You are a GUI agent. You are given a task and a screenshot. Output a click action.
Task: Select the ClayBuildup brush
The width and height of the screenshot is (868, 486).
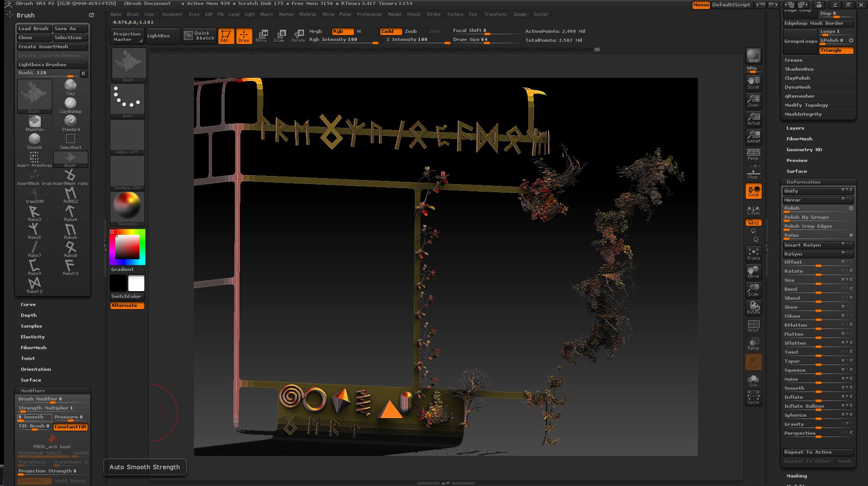click(70, 105)
